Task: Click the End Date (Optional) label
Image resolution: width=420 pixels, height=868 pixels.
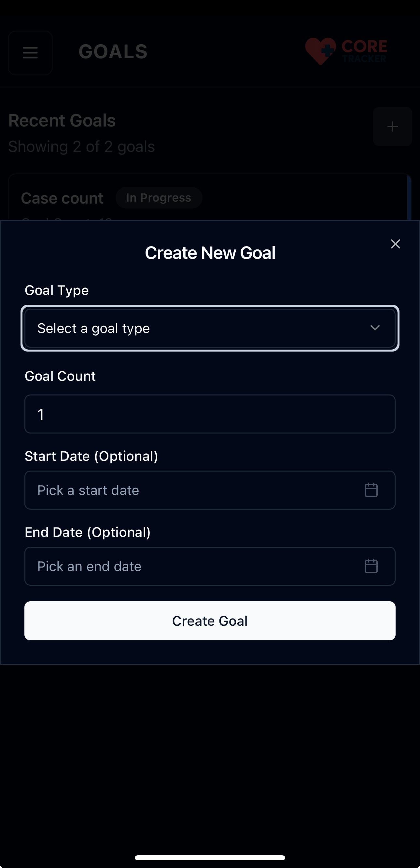Action: [87, 532]
